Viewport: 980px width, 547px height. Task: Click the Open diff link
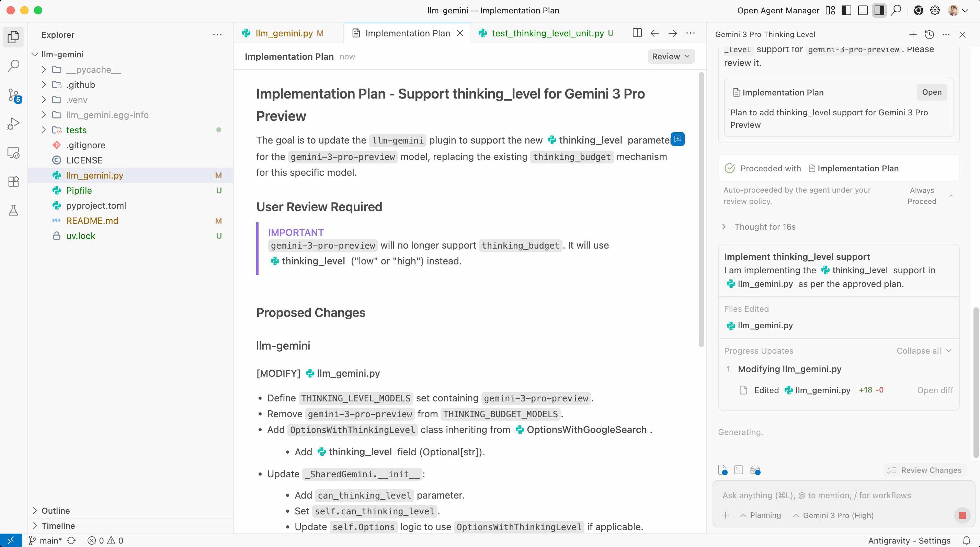coord(935,390)
